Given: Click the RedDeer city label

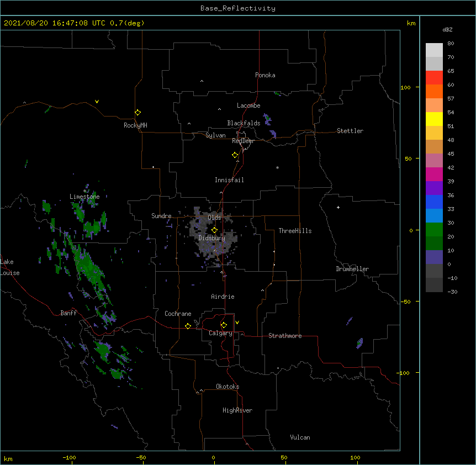Looking at the screenshot, I should click(x=244, y=141).
